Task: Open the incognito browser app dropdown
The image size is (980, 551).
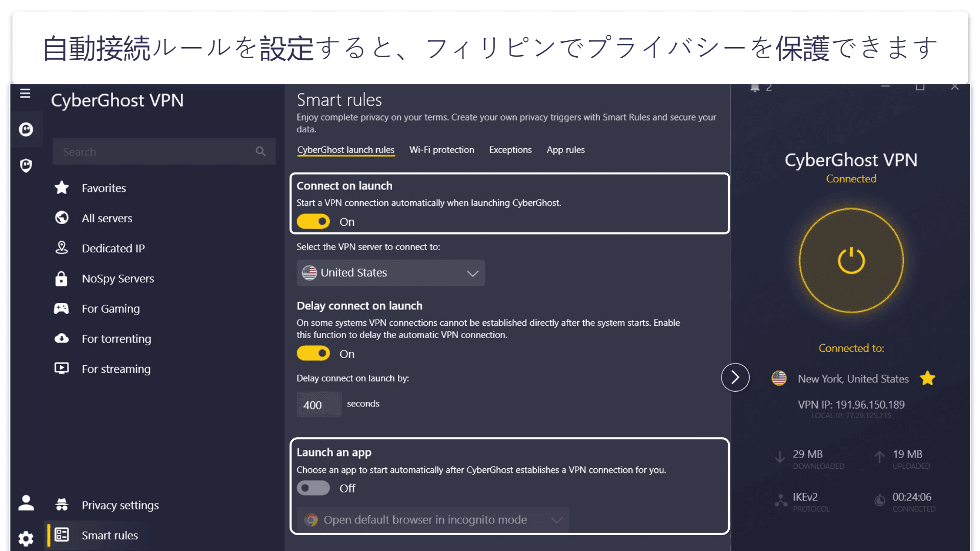Action: tap(433, 520)
